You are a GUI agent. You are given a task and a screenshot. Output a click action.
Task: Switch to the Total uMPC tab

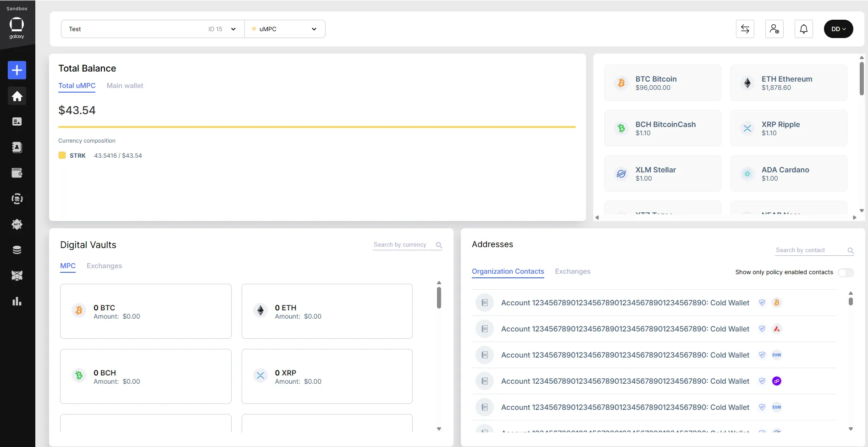[x=77, y=86]
